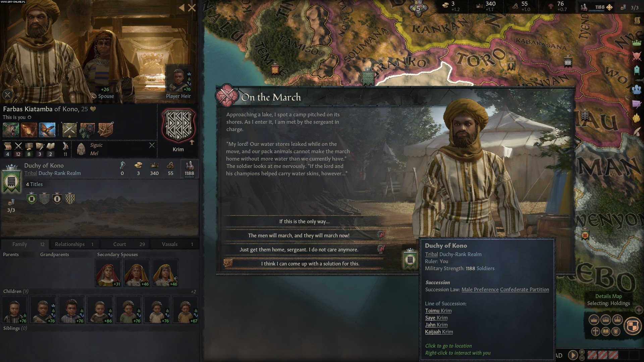Click the butterfly trait icon
Screen dimensions: 644x362
(x=47, y=130)
